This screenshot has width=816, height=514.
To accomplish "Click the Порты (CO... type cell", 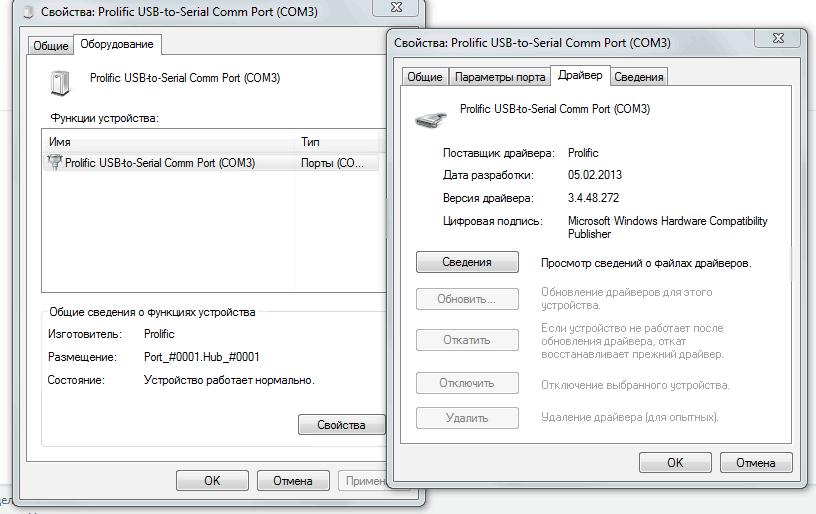I will point(332,163).
